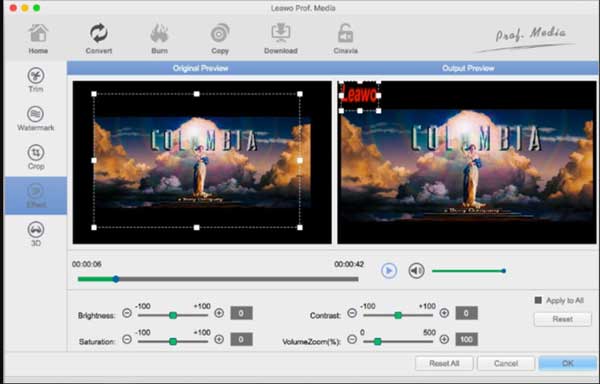This screenshot has width=600, height=384.
Task: Click the Cancel button
Action: coord(506,363)
